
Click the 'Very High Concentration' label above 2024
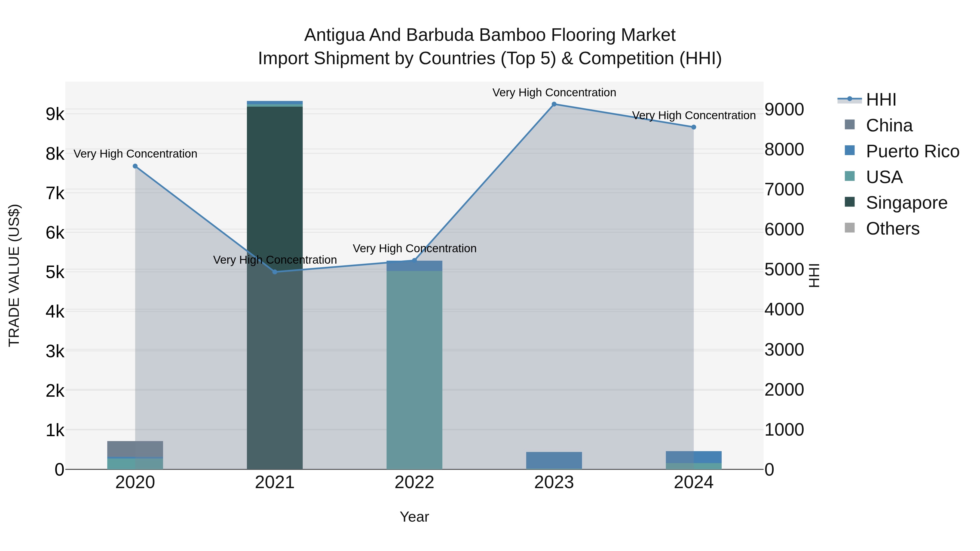coord(694,116)
